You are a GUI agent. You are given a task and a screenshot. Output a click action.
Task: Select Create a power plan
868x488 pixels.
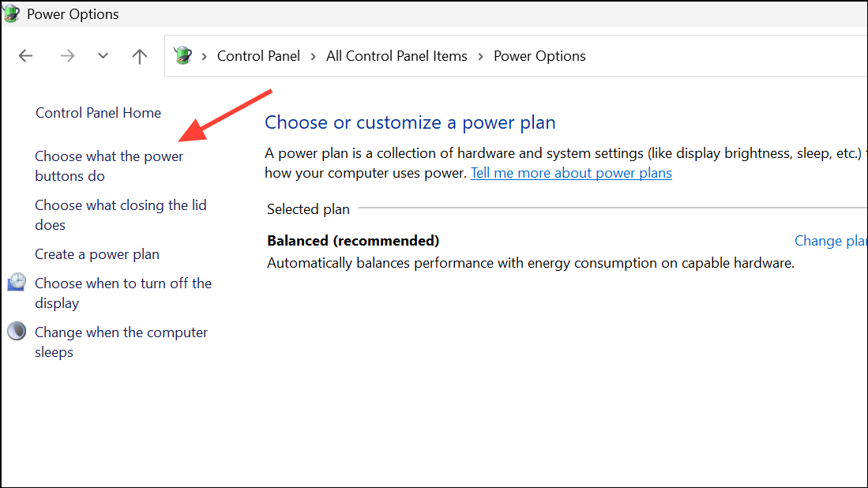coord(96,253)
